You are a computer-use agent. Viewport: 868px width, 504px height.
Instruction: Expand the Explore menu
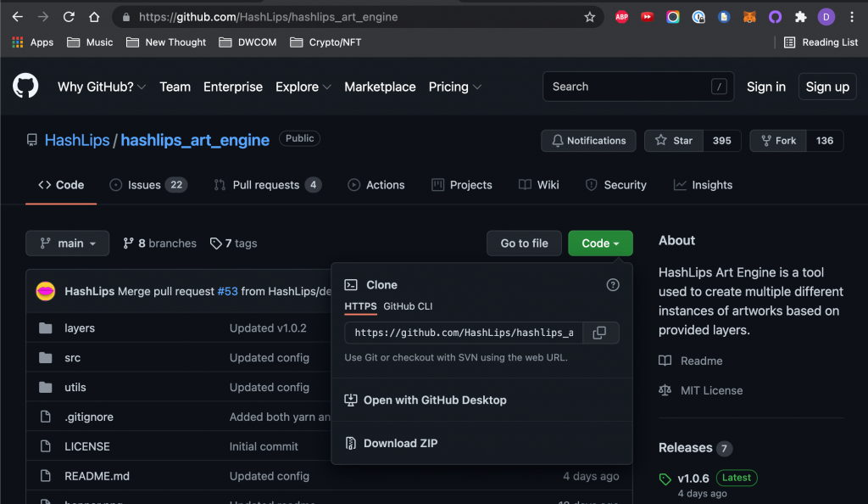303,87
